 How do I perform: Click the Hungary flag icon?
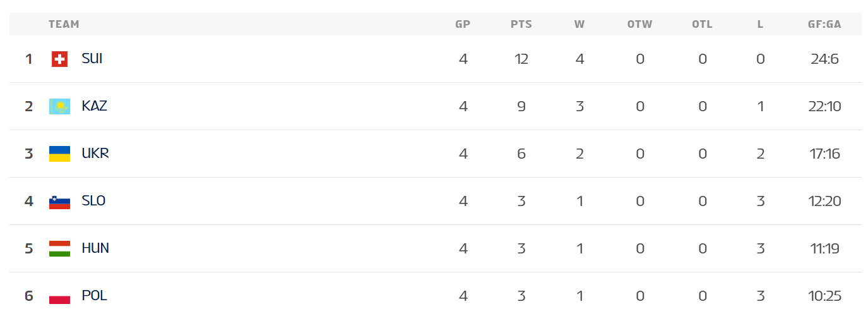59,249
